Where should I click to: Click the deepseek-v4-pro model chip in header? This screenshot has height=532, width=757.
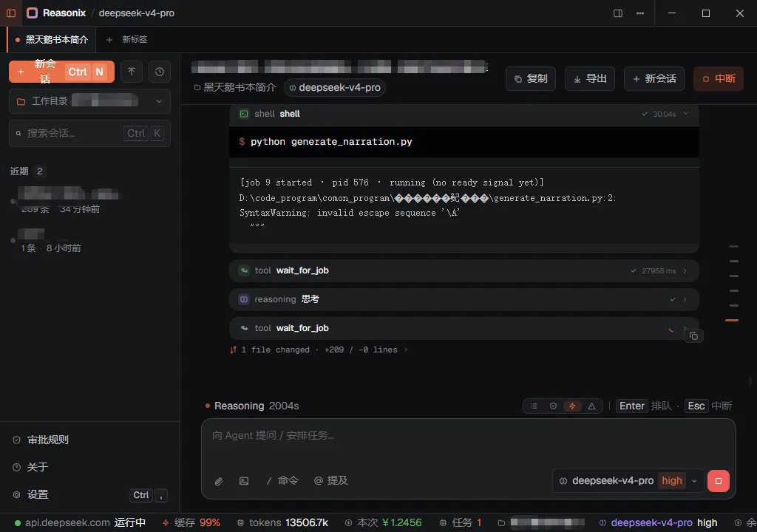tap(335, 88)
